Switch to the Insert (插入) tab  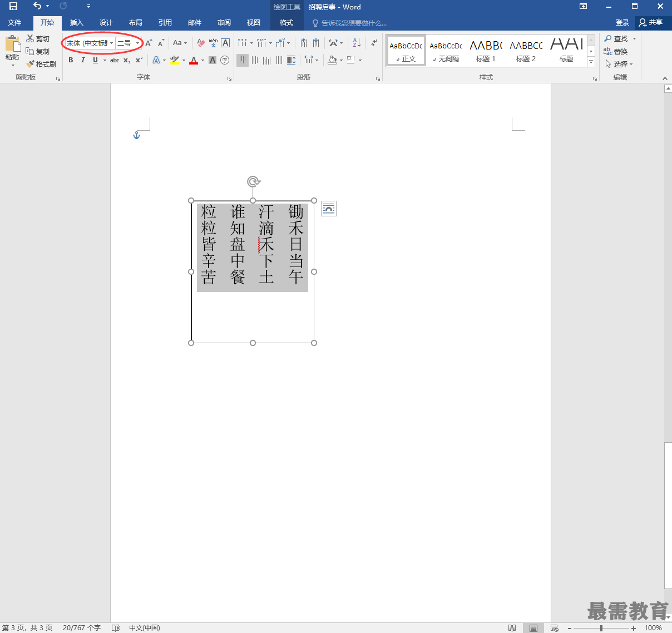coord(76,23)
